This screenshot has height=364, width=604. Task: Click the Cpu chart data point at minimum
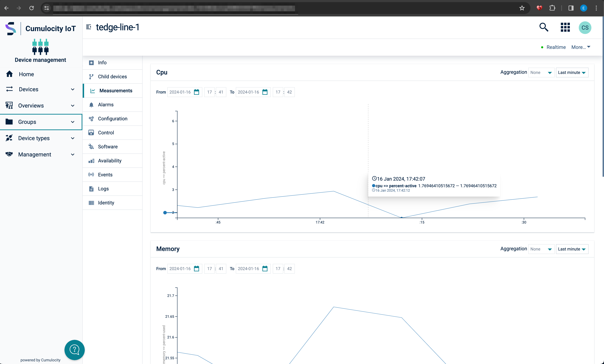pyautogui.click(x=401, y=217)
